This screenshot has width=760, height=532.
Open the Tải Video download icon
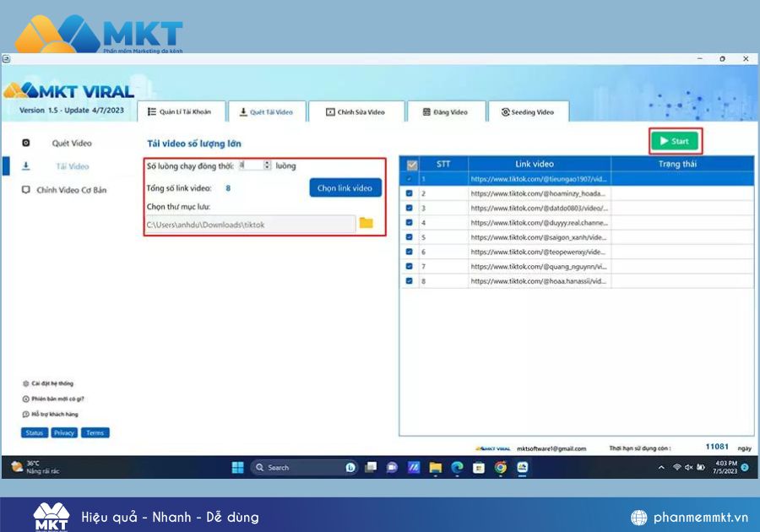tap(26, 166)
